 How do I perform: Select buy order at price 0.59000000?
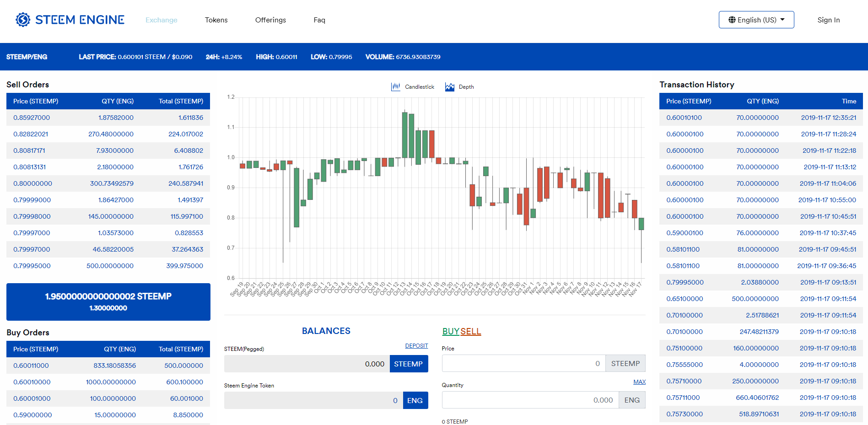click(x=108, y=415)
